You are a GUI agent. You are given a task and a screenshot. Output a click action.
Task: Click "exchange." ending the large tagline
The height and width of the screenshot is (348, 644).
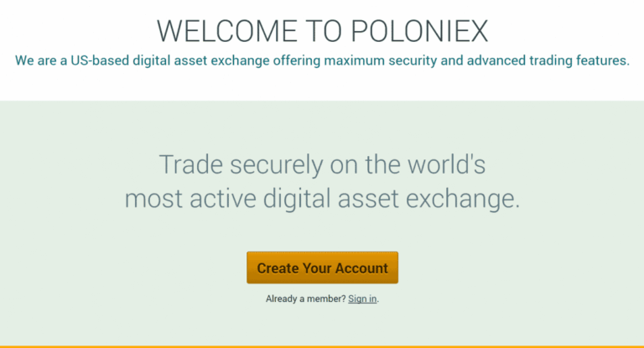pyautogui.click(x=463, y=200)
